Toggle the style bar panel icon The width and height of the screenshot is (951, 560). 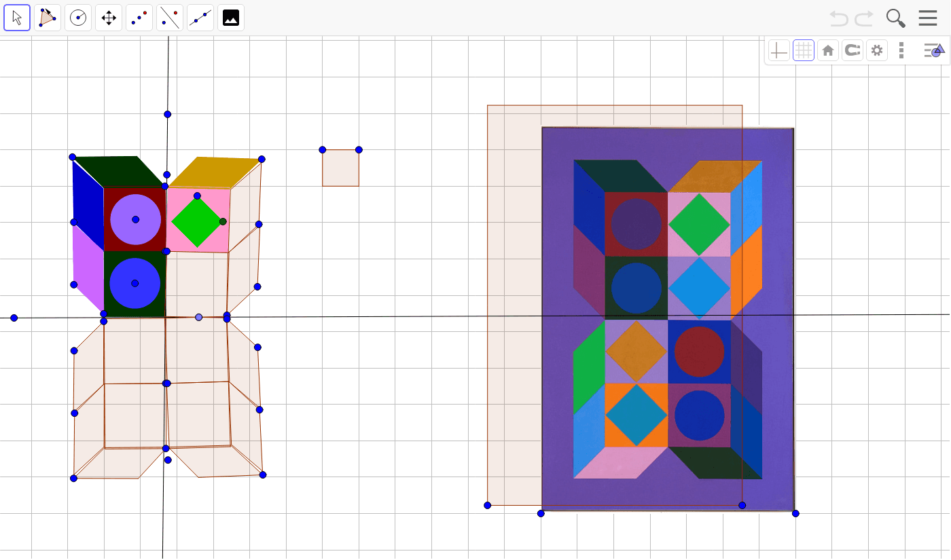[x=934, y=50]
